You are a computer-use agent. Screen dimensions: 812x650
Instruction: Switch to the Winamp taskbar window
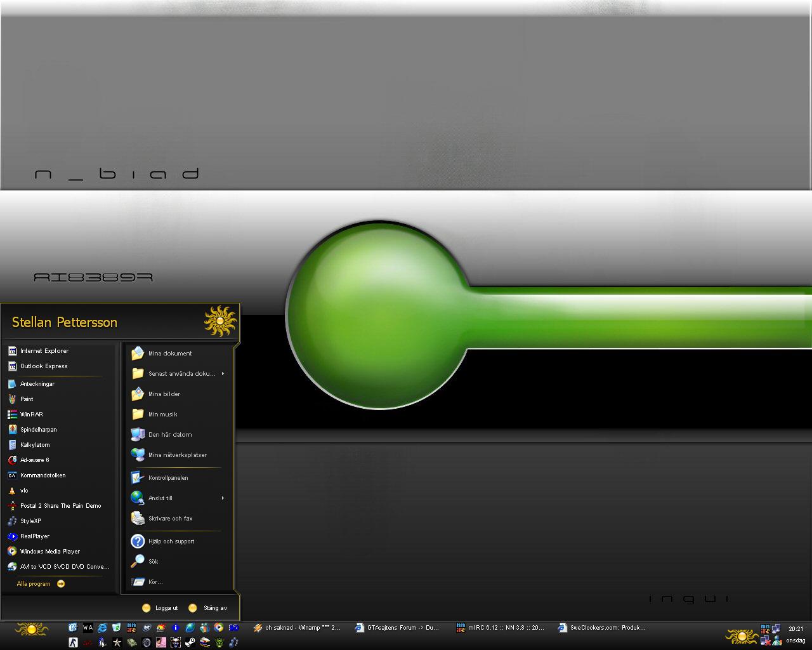pos(297,628)
